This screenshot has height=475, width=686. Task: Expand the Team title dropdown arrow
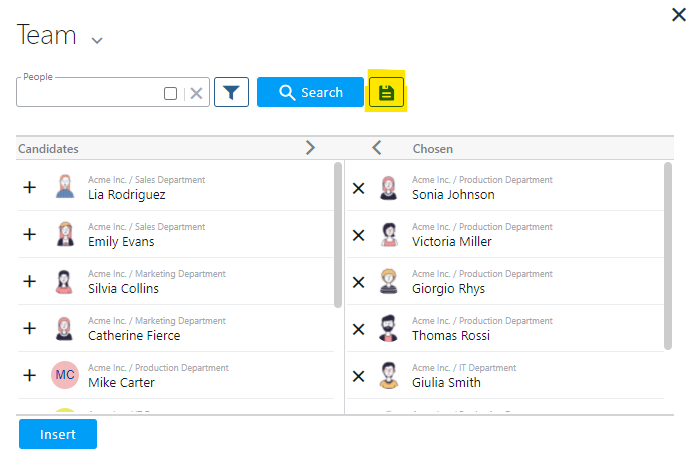point(97,41)
